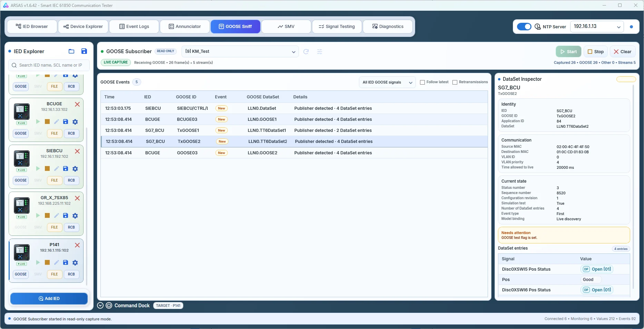Screen dimensions: 644x329
Task: Click FILE button on SIEBCU card
Action: pyautogui.click(x=55, y=181)
